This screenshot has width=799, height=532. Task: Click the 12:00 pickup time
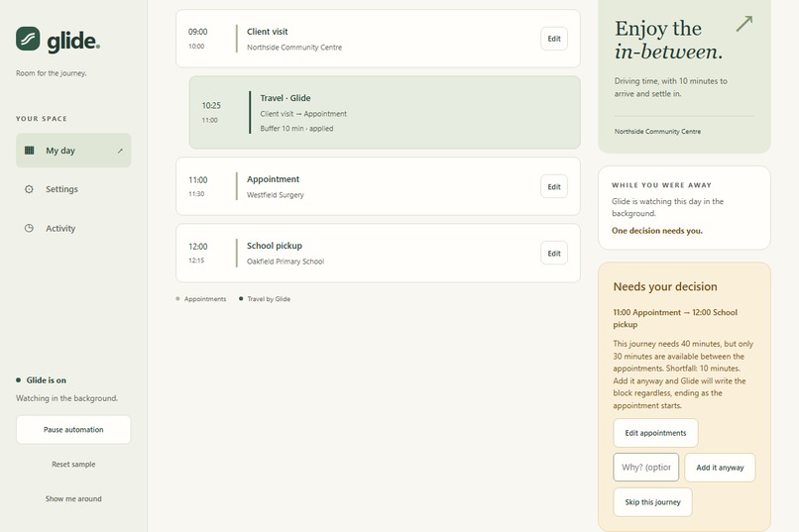coord(197,247)
